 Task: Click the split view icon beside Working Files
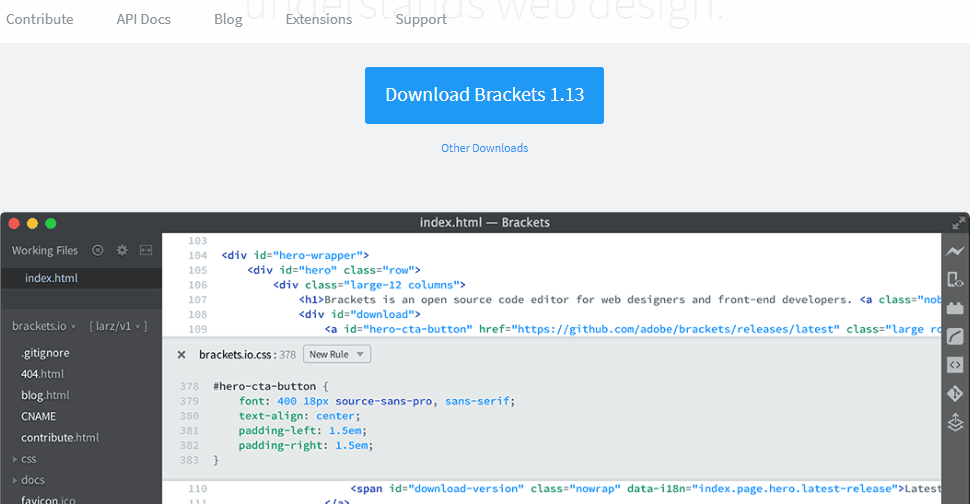tap(146, 250)
